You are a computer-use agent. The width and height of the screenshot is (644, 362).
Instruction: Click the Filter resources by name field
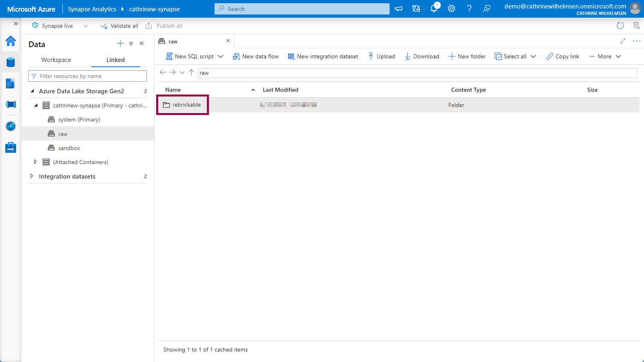click(x=88, y=76)
